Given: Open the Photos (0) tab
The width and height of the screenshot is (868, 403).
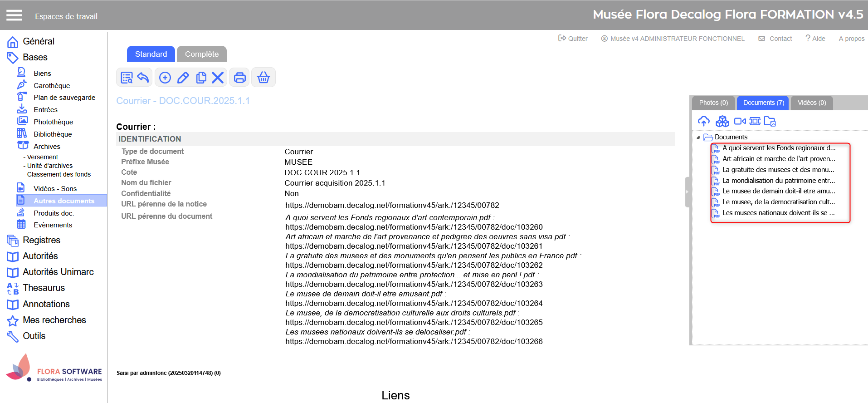Looking at the screenshot, I should (x=713, y=103).
